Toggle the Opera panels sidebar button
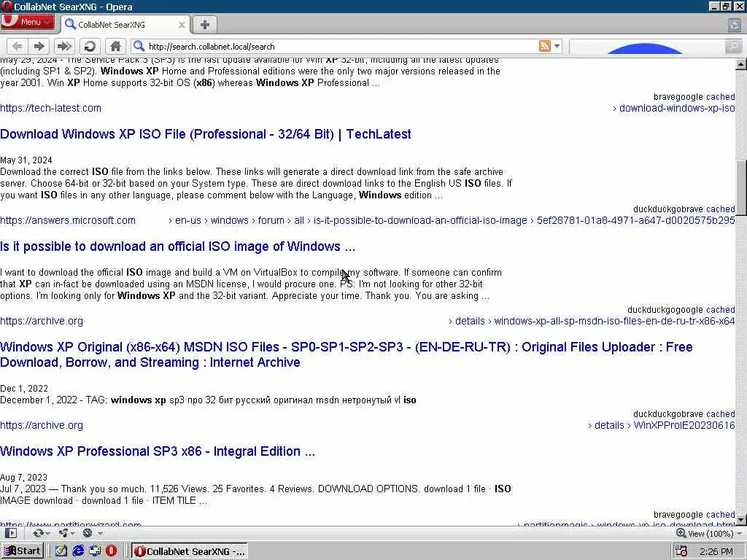 (x=10, y=533)
